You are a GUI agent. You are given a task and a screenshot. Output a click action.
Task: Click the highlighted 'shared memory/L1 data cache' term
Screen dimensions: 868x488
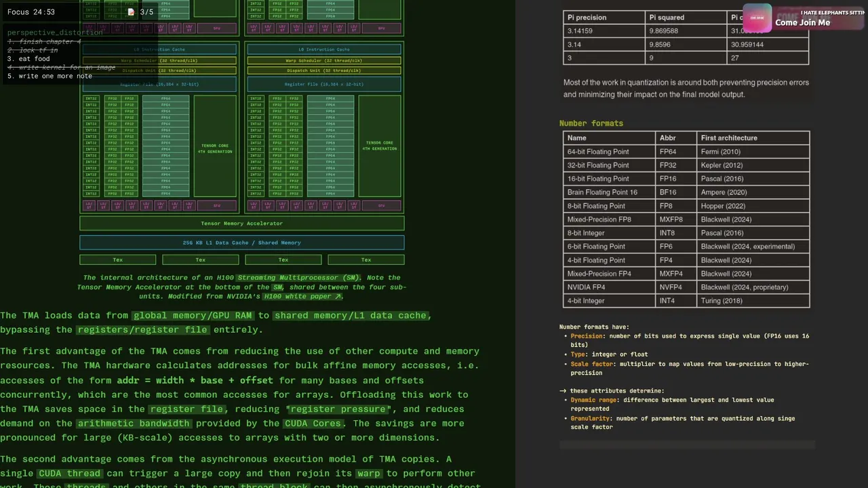click(x=351, y=315)
